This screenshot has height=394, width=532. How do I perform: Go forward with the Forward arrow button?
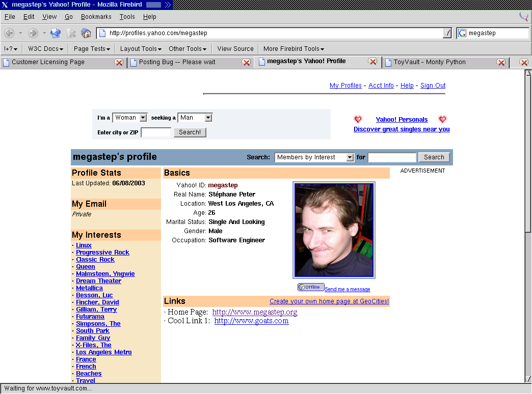point(33,33)
